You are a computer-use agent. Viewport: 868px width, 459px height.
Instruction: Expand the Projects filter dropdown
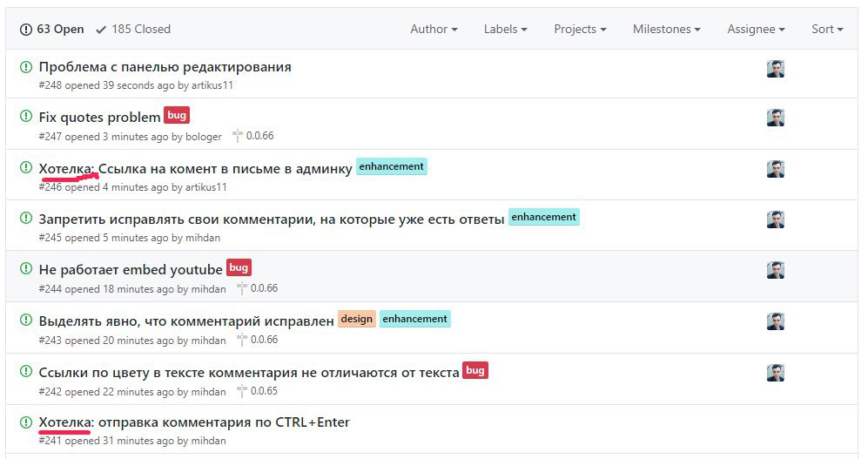click(580, 30)
